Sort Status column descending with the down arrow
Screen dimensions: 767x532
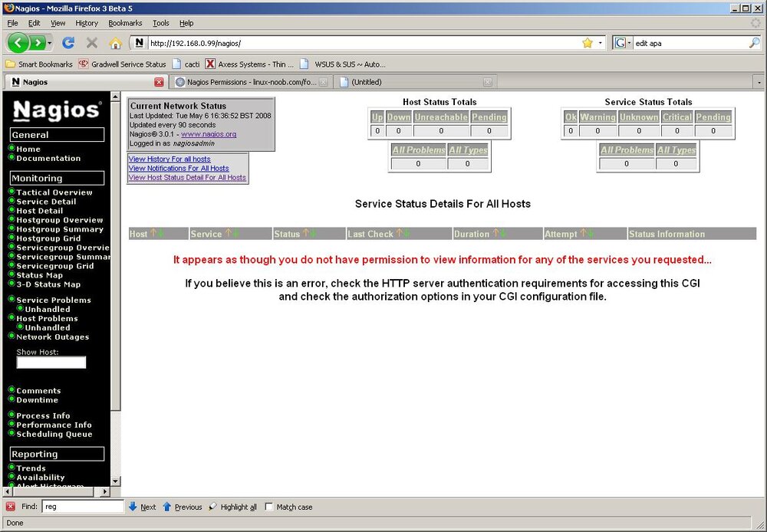[x=313, y=233]
